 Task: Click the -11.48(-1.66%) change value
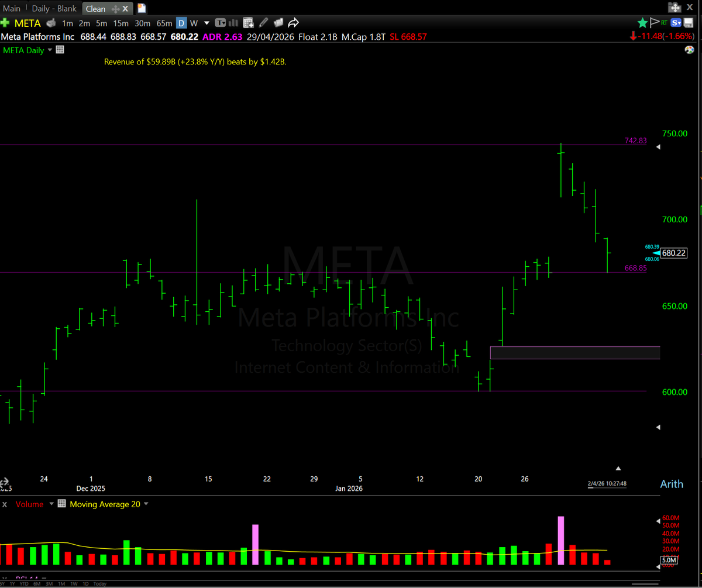(x=666, y=36)
